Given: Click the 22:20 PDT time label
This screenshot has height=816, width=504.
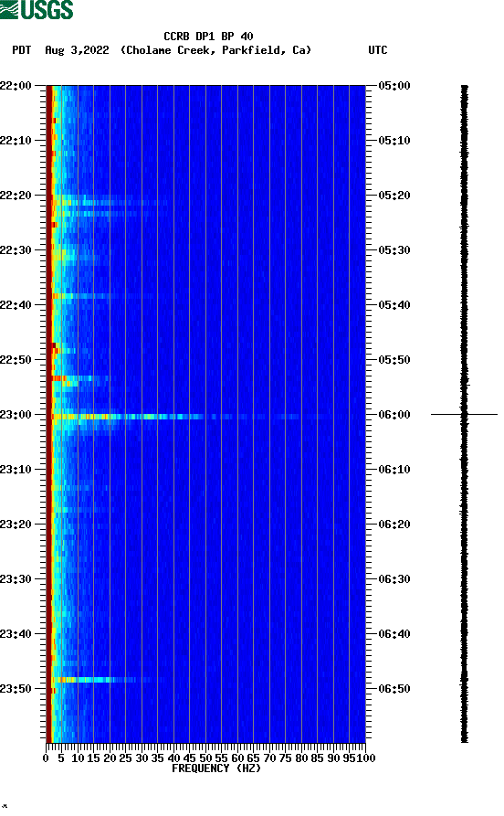Looking at the screenshot, I should point(16,196).
